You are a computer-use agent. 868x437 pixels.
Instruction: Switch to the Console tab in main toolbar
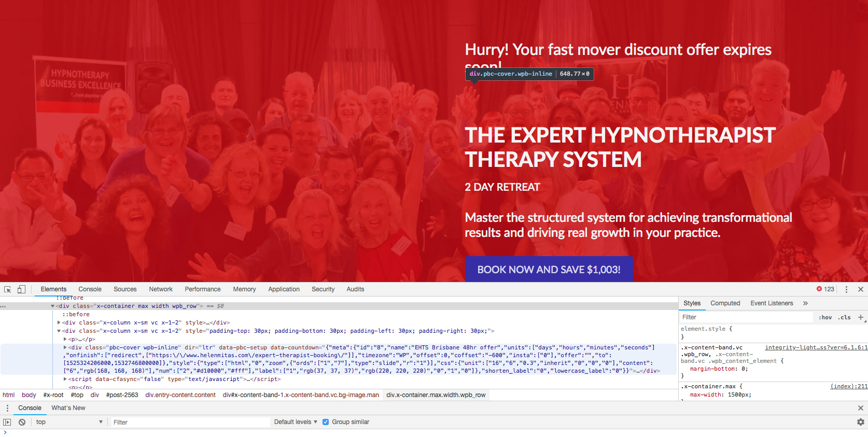click(90, 289)
